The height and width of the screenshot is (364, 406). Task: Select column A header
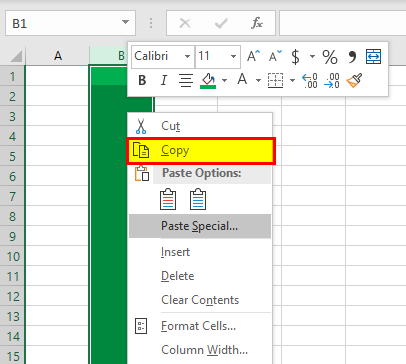58,56
